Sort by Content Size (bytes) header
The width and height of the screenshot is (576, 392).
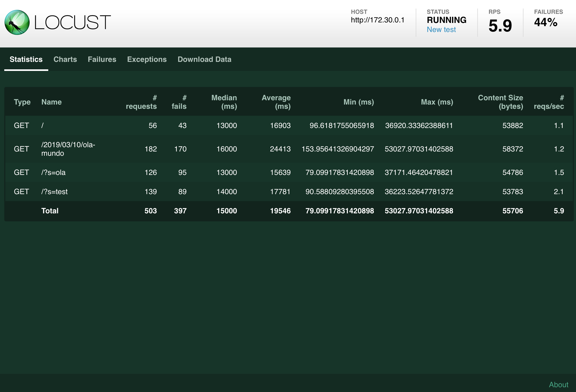coord(500,102)
